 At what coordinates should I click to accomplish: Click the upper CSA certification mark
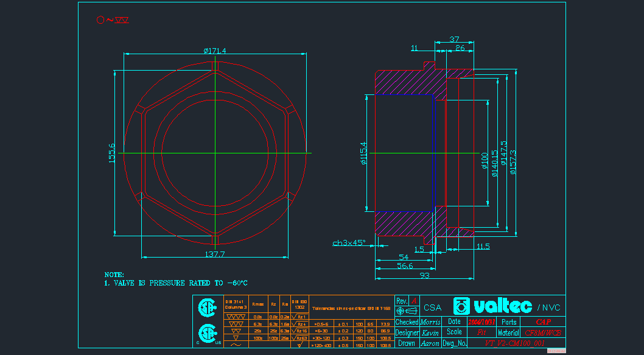click(x=207, y=308)
